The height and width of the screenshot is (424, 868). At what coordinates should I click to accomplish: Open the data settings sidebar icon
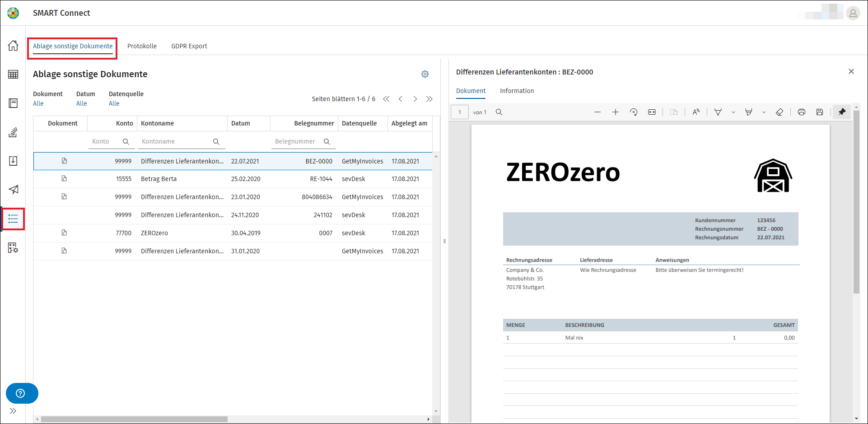(x=13, y=247)
